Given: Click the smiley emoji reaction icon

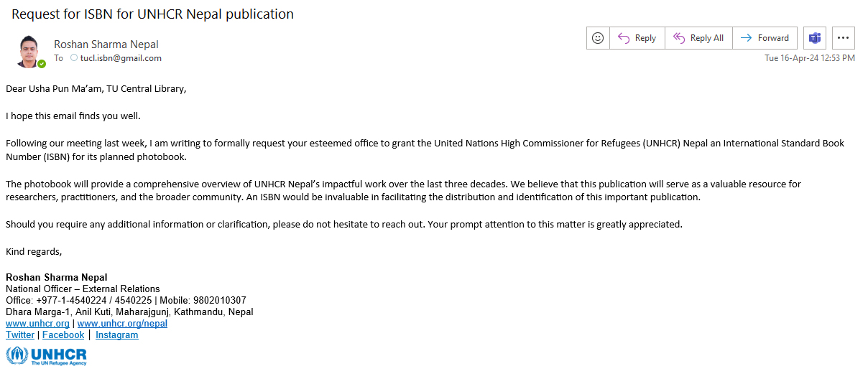Looking at the screenshot, I should click(598, 38).
